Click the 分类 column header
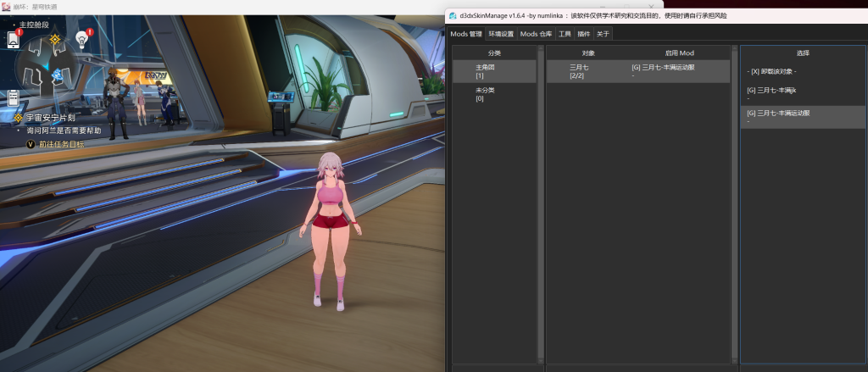 click(x=494, y=53)
